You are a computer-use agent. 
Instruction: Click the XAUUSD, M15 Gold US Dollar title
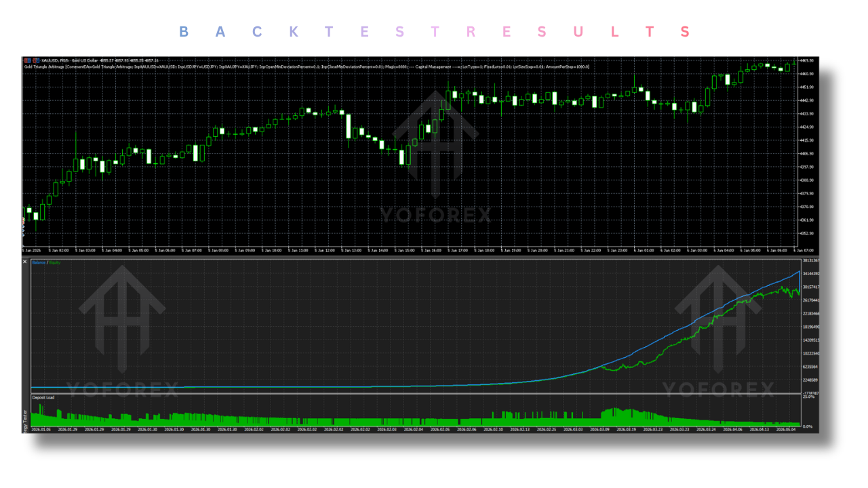[x=69, y=60]
